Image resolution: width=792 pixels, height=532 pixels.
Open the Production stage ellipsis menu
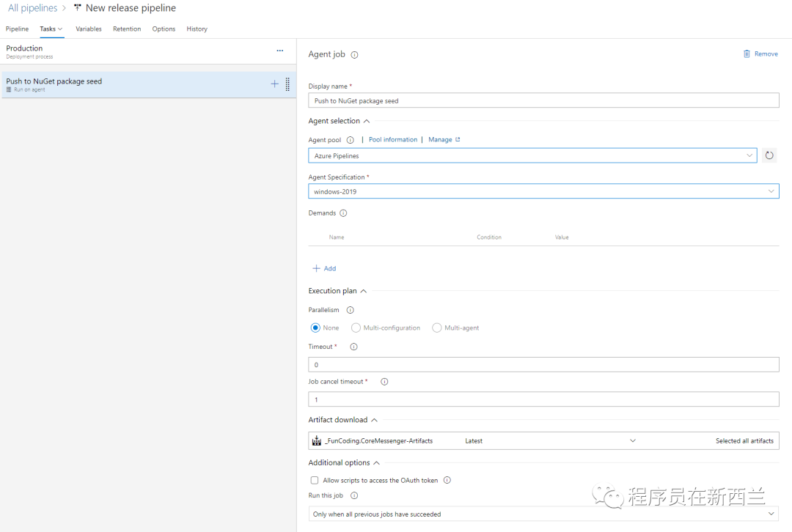click(280, 51)
